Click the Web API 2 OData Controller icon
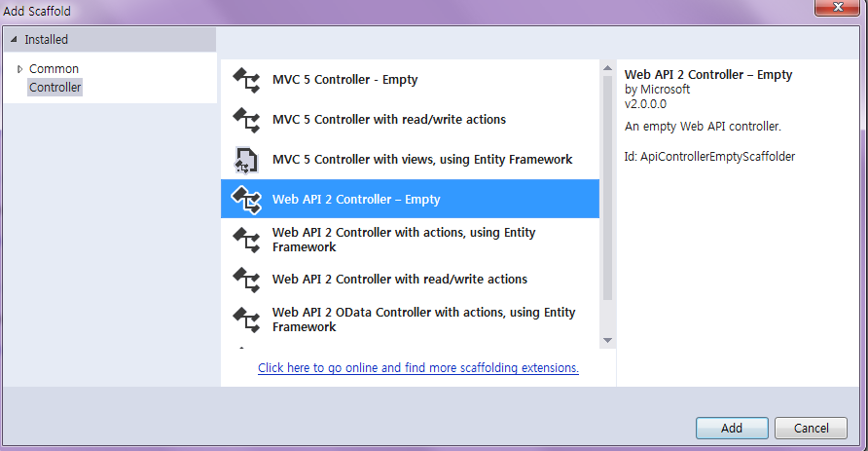Screen dimensions: 868x451 (x=246, y=319)
